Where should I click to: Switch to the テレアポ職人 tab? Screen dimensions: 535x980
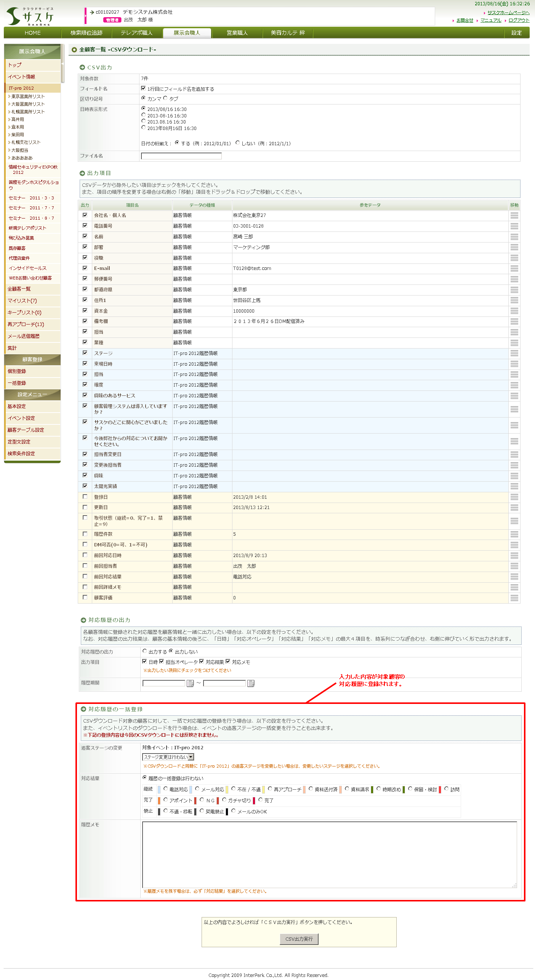coord(136,33)
